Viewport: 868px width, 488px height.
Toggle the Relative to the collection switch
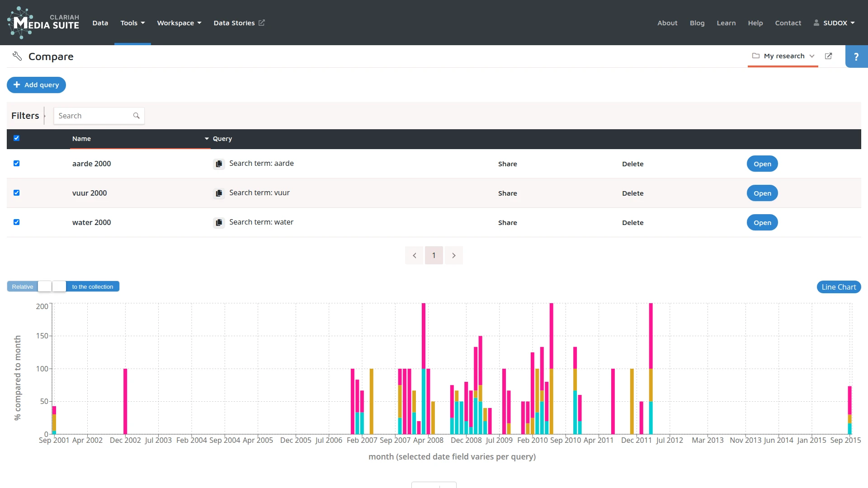[x=52, y=286]
